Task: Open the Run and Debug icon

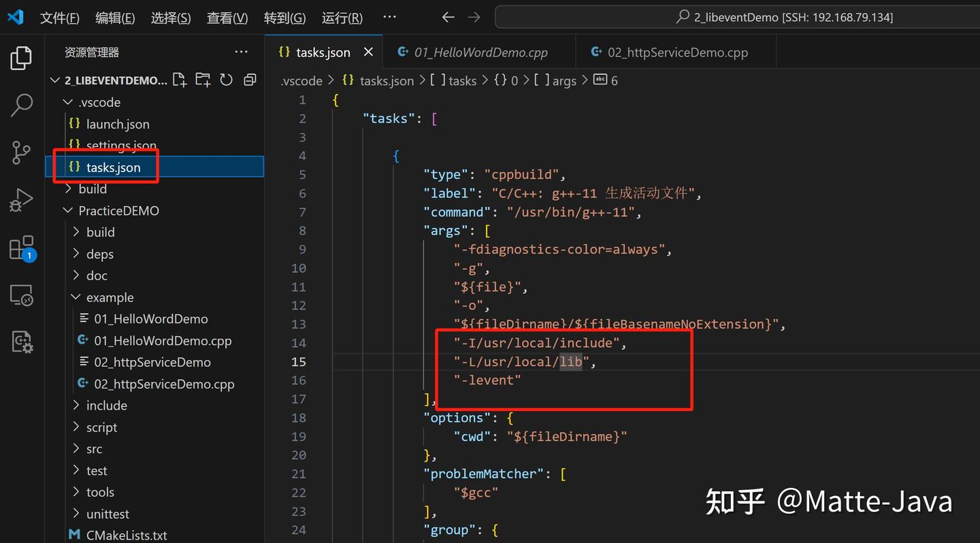Action: click(x=21, y=199)
